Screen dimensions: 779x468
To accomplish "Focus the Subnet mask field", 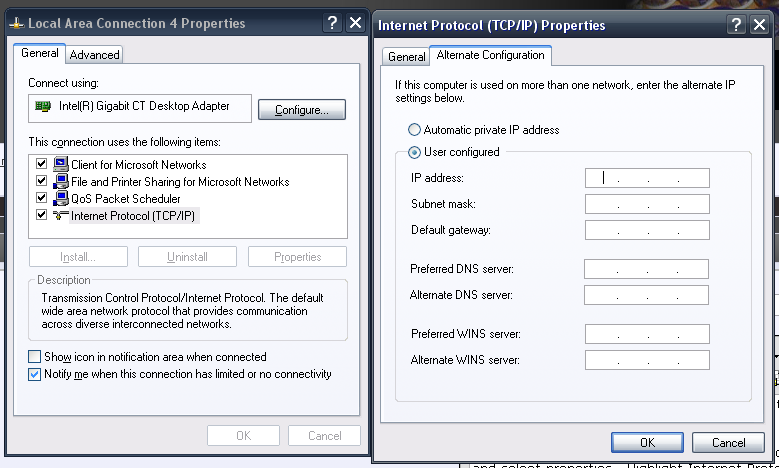I will click(x=647, y=204).
